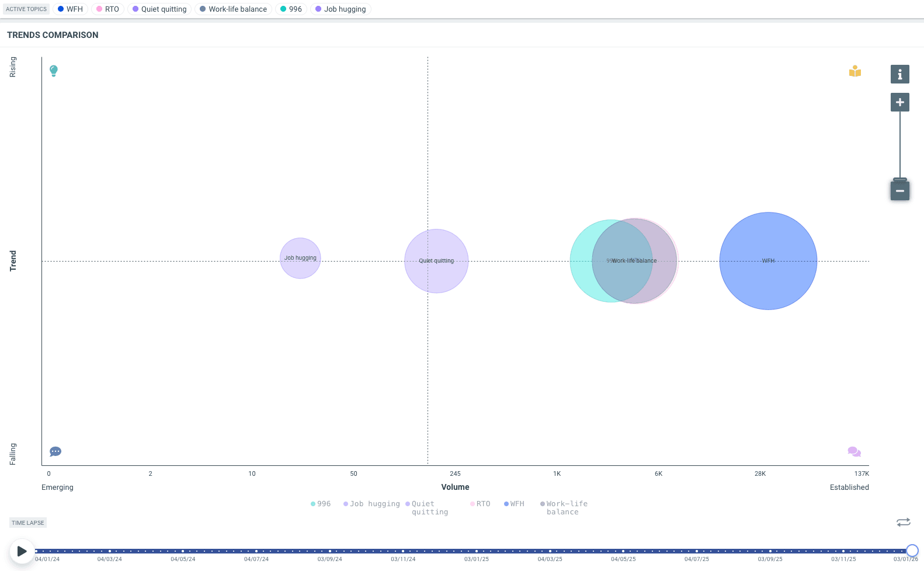The image size is (924, 571).
Task: Select the Work-life balance topic chip
Action: pos(233,9)
